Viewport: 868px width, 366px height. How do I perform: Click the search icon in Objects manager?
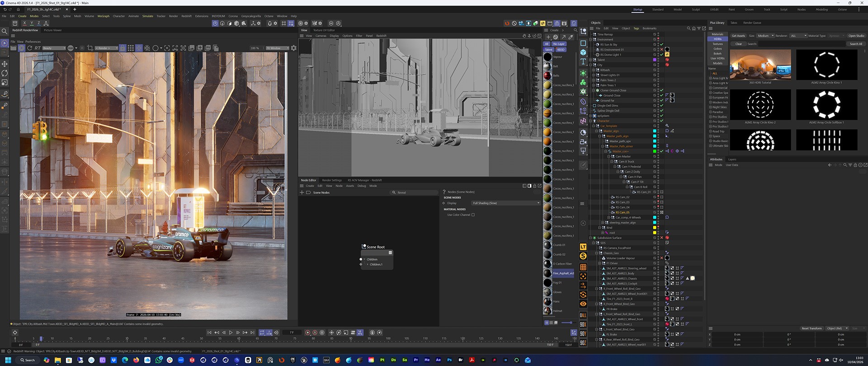coord(689,28)
